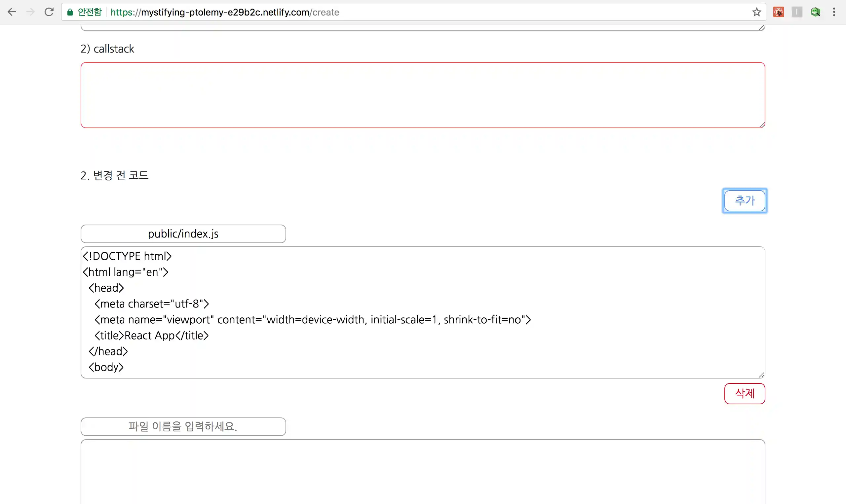
Task: Click the empty textarea at the bottom
Action: tap(423, 472)
